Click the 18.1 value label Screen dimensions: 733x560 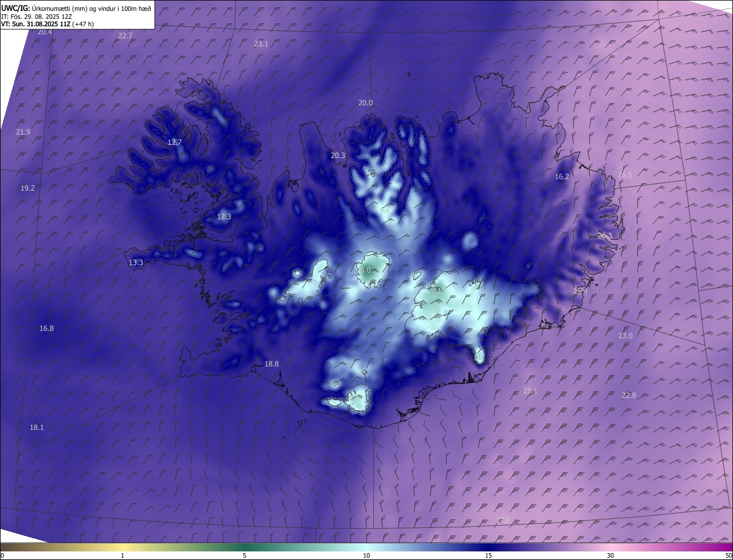tap(37, 427)
